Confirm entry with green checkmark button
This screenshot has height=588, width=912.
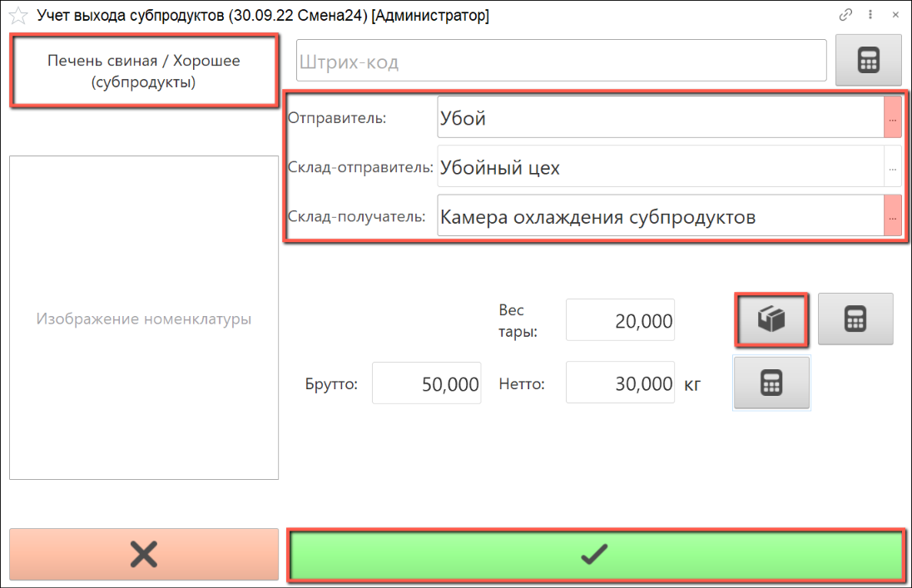pos(595,554)
